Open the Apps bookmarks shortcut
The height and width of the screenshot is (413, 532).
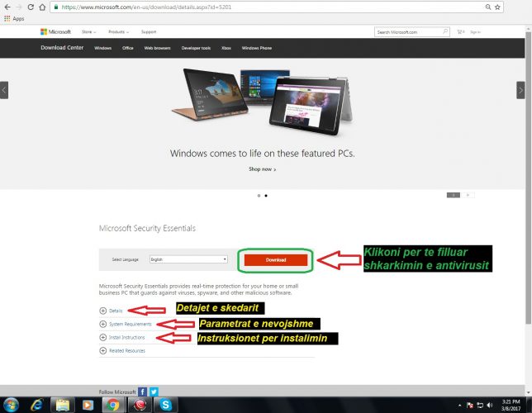[14, 19]
